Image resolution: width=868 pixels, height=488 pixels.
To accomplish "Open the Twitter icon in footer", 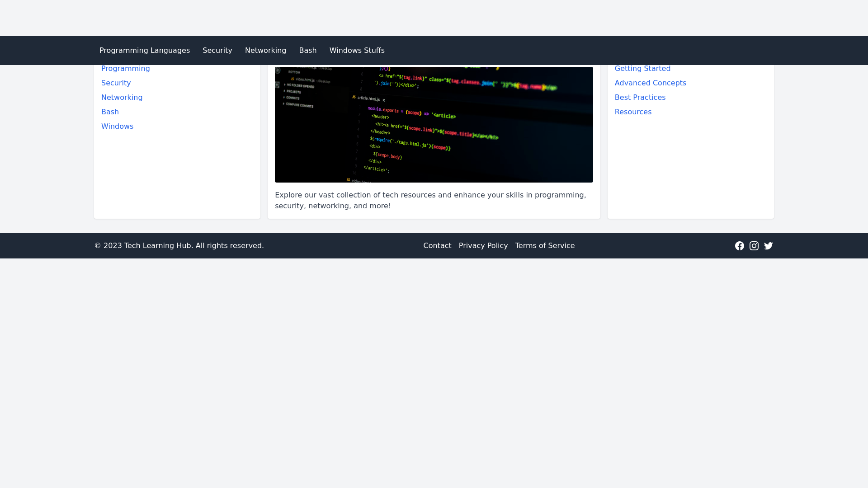I will [769, 245].
